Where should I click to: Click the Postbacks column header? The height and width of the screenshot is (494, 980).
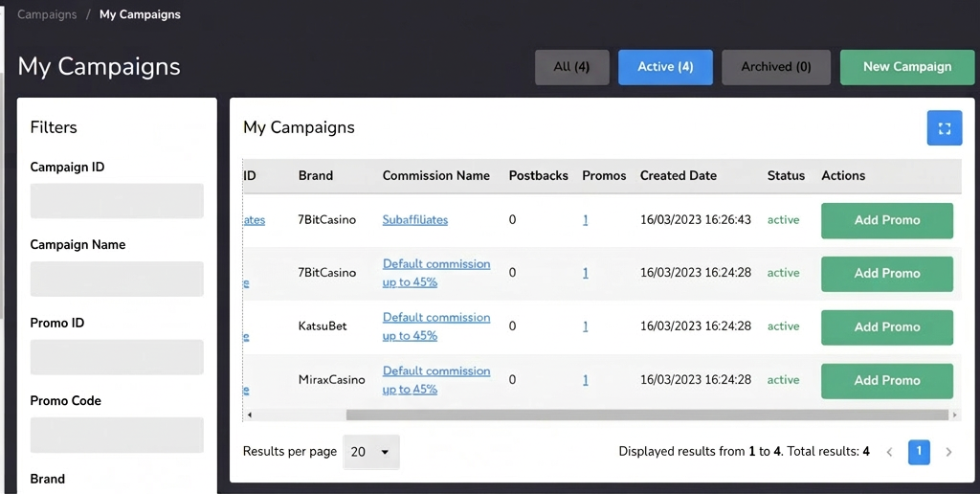pyautogui.click(x=538, y=176)
